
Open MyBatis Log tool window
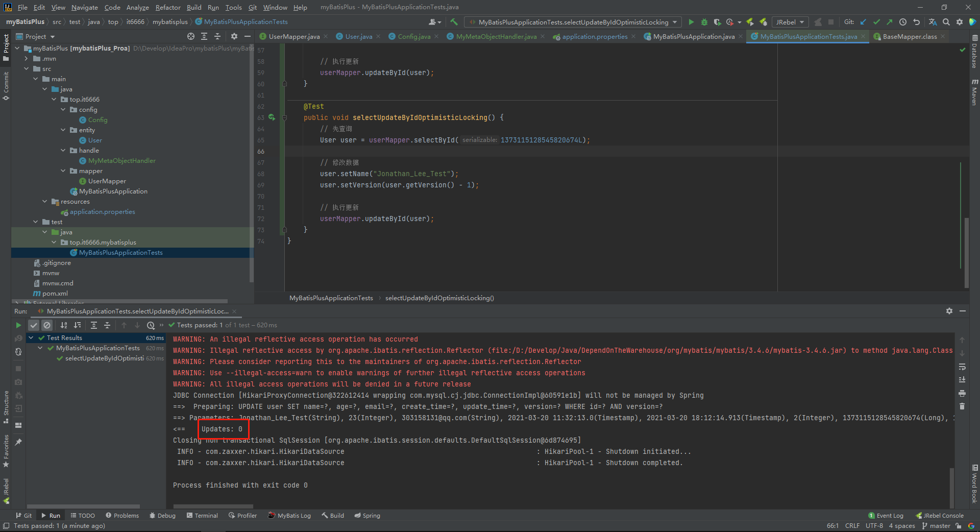(x=289, y=516)
